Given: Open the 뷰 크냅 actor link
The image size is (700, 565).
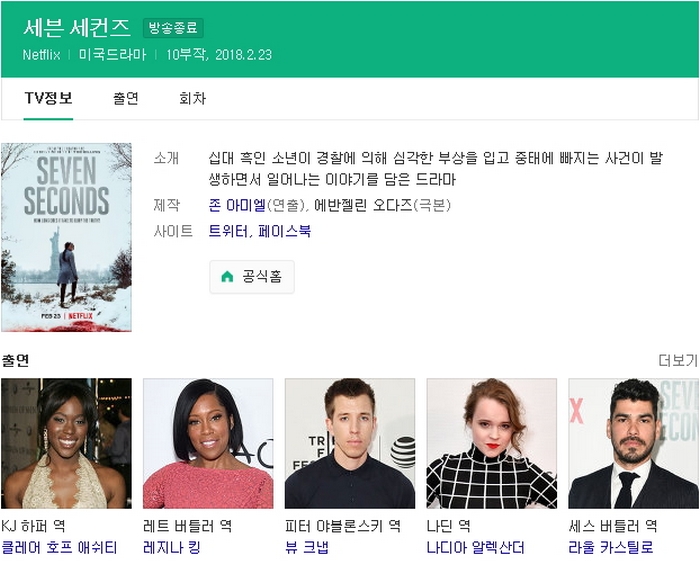Looking at the screenshot, I should 307,547.
